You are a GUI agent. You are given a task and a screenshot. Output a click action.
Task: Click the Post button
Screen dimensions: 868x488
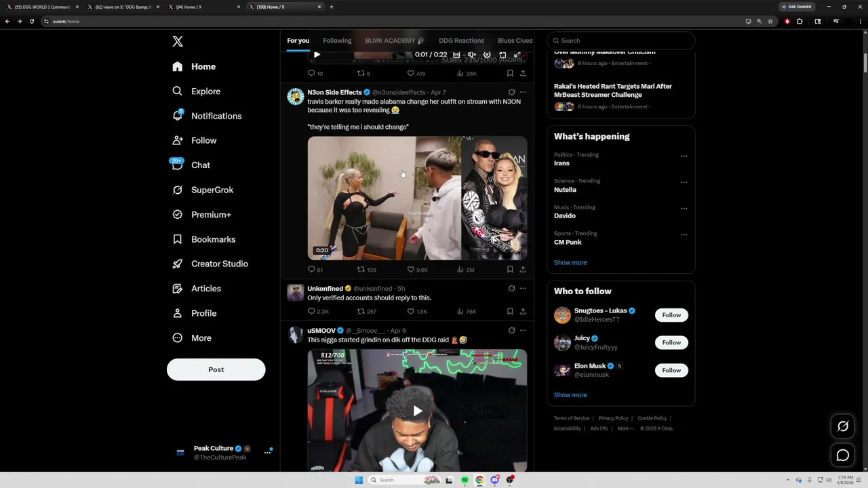pyautogui.click(x=216, y=369)
